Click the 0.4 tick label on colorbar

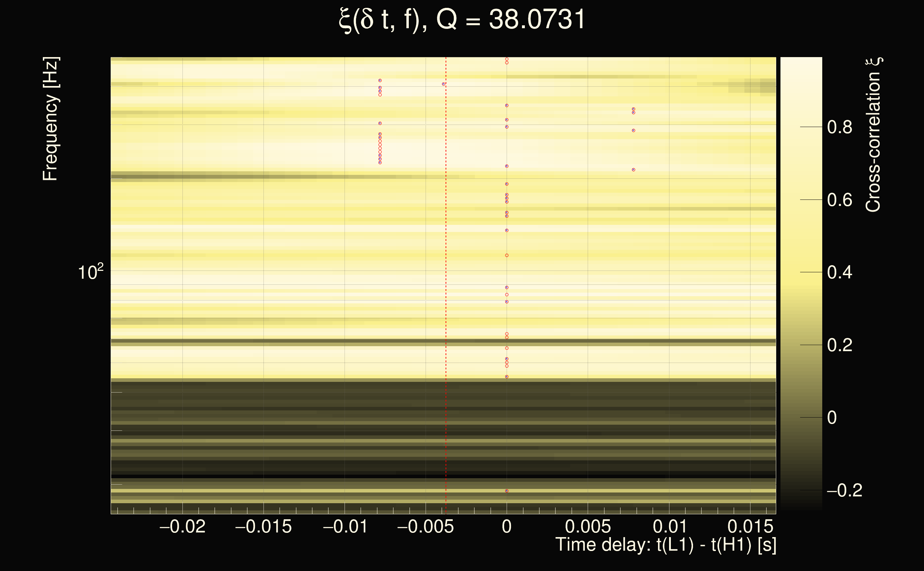pyautogui.click(x=839, y=272)
